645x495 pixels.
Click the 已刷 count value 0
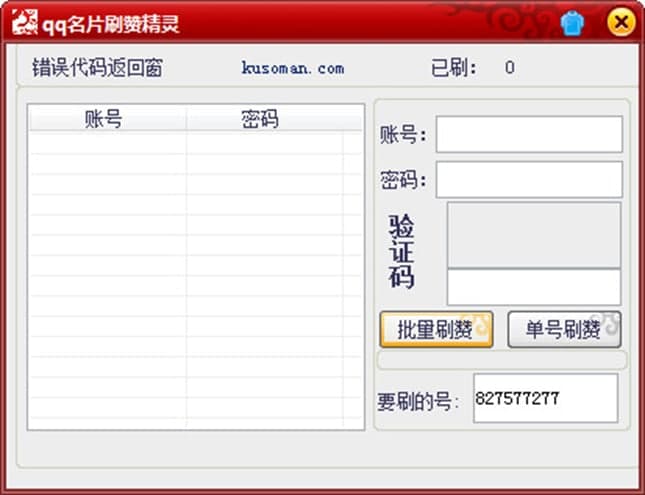[x=510, y=67]
